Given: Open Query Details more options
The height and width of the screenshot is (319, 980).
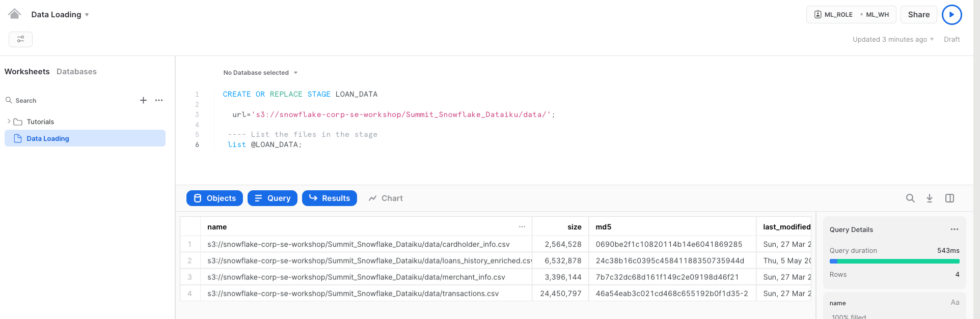Looking at the screenshot, I should click(954, 229).
